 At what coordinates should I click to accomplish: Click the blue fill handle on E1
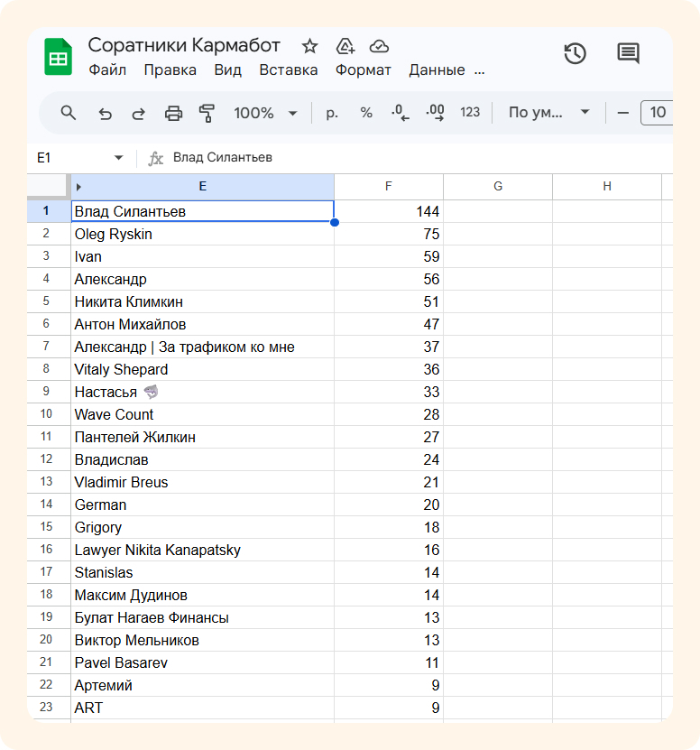[x=335, y=222]
